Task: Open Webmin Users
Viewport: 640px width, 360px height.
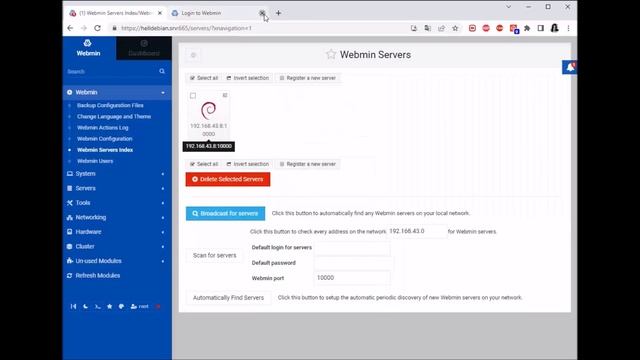Action: (x=95, y=161)
